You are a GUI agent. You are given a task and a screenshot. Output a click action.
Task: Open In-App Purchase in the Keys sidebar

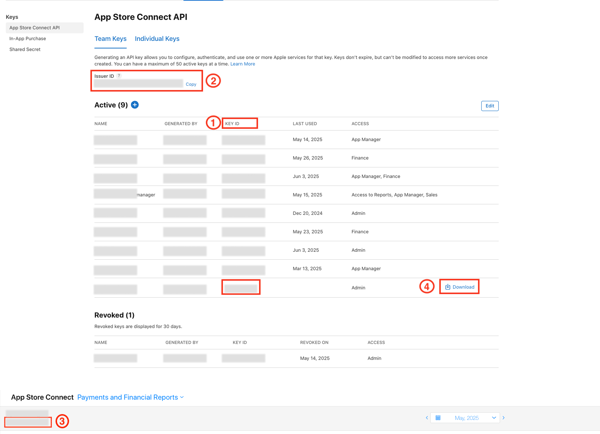pyautogui.click(x=28, y=39)
